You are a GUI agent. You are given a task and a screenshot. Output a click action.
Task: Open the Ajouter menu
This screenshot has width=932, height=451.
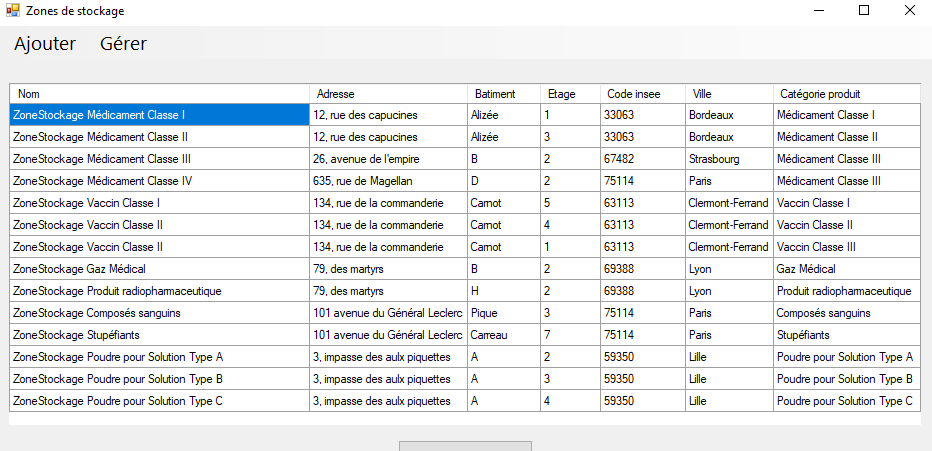[x=45, y=44]
